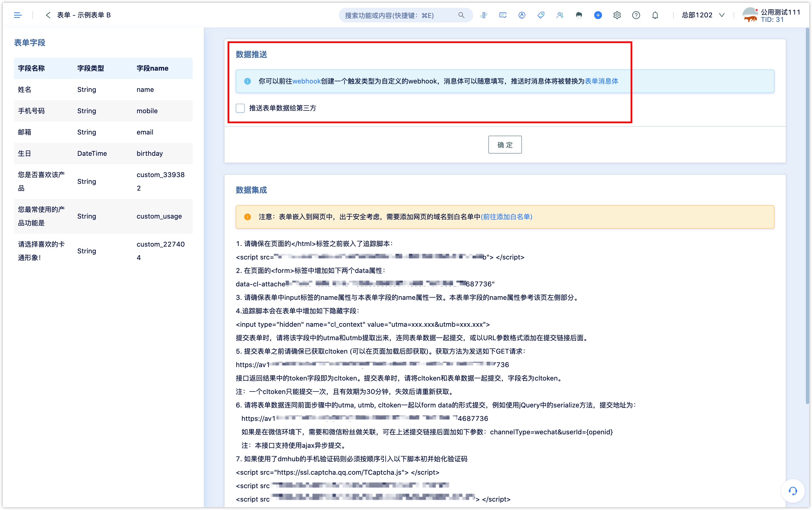
Task: Click the cartoon face avatar icon
Action: (579, 15)
